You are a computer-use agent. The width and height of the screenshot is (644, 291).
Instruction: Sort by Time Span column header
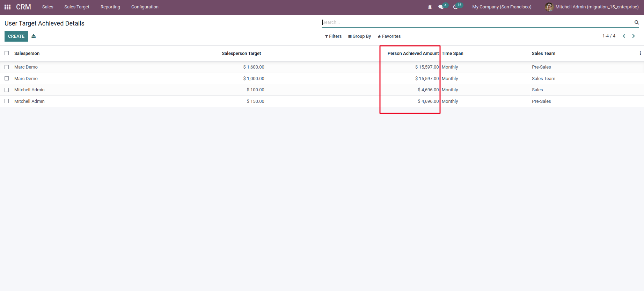pos(453,54)
